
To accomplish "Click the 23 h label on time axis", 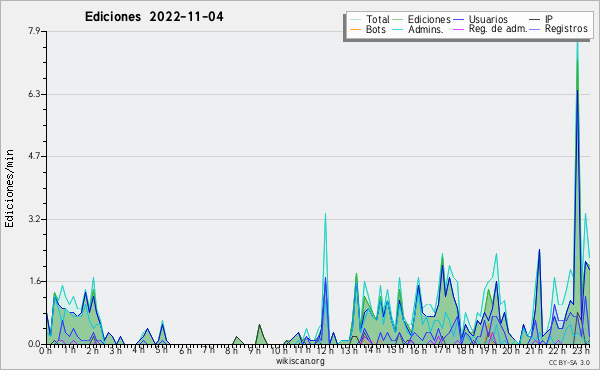I will point(581,350).
